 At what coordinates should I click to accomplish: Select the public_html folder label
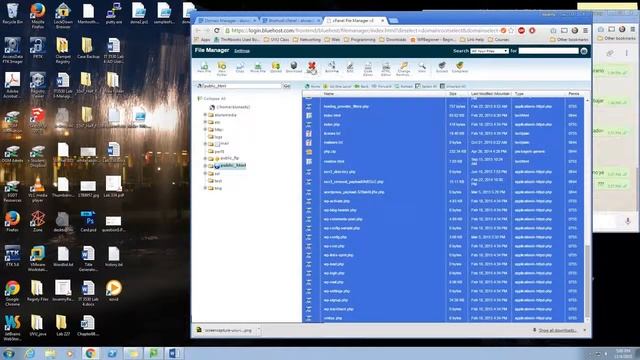[x=233, y=166]
